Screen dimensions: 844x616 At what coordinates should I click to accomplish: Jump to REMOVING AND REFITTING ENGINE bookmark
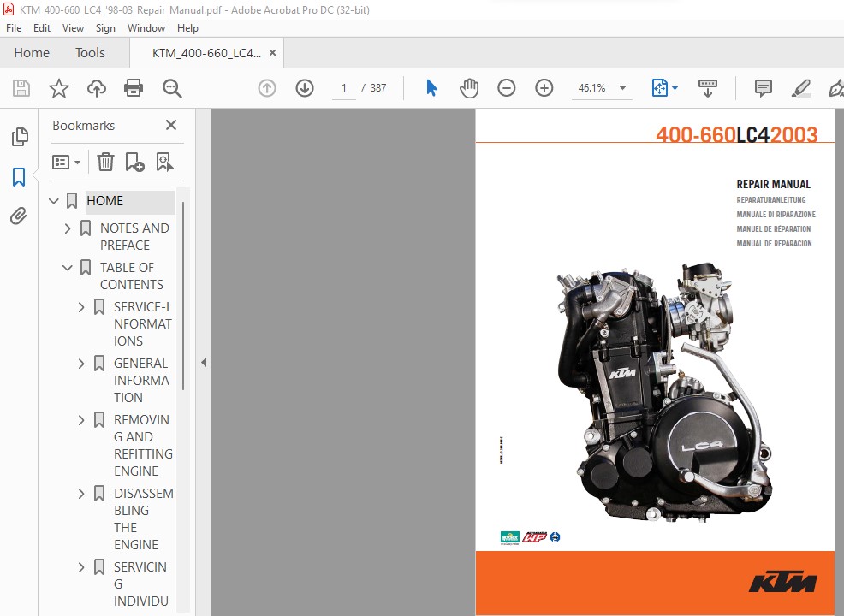143,446
